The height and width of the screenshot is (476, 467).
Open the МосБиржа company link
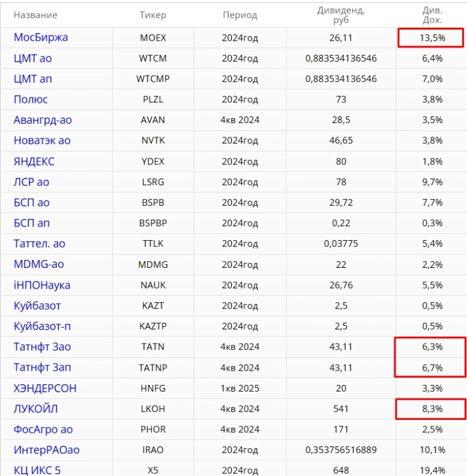click(41, 38)
